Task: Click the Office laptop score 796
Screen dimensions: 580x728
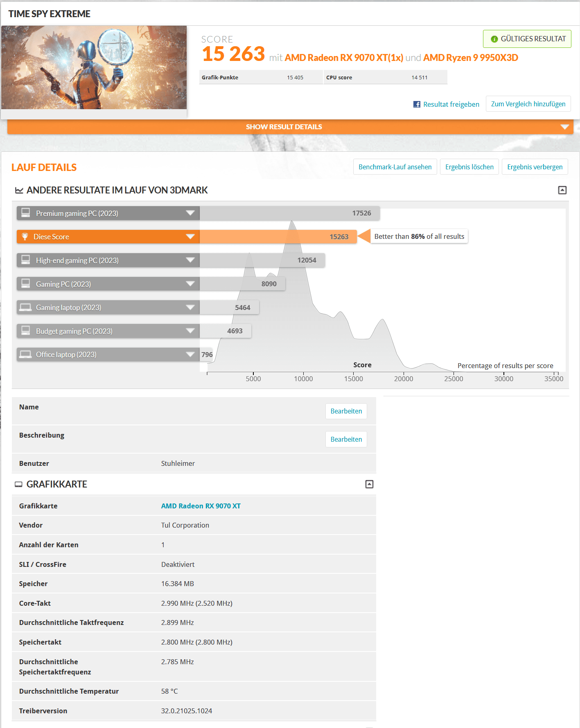Action: (x=207, y=355)
